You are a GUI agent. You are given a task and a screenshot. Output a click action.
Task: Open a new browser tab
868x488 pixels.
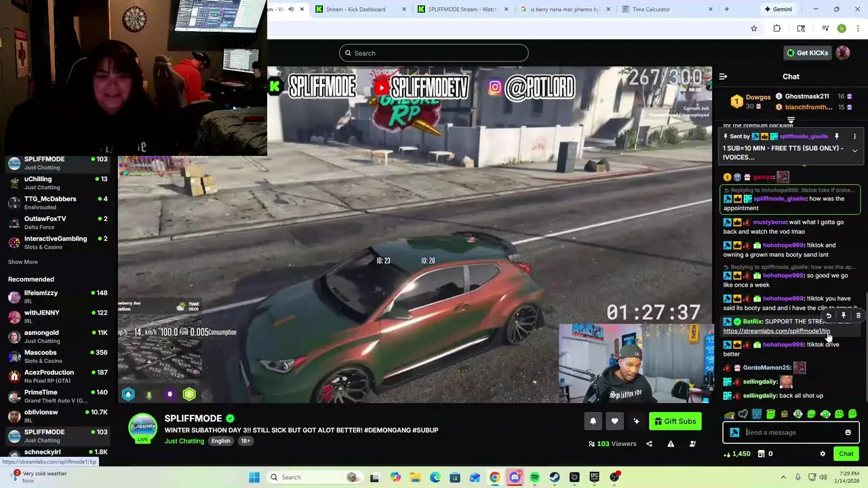tap(726, 9)
